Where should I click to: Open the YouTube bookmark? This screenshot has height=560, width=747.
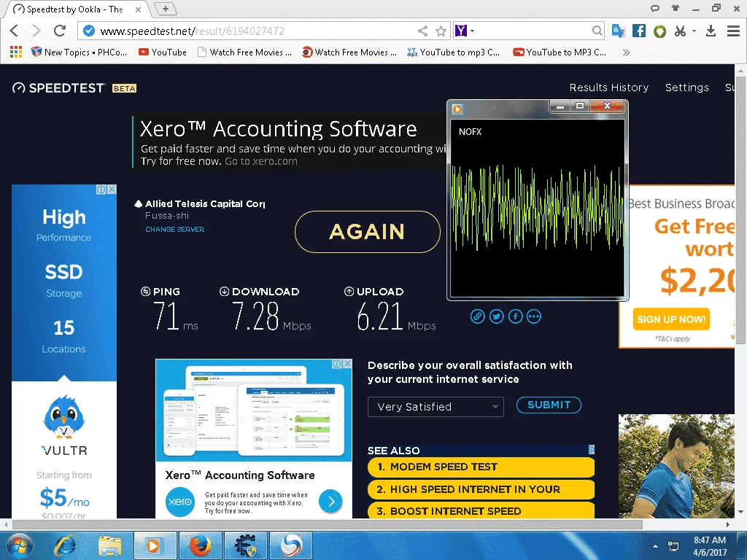coord(163,52)
